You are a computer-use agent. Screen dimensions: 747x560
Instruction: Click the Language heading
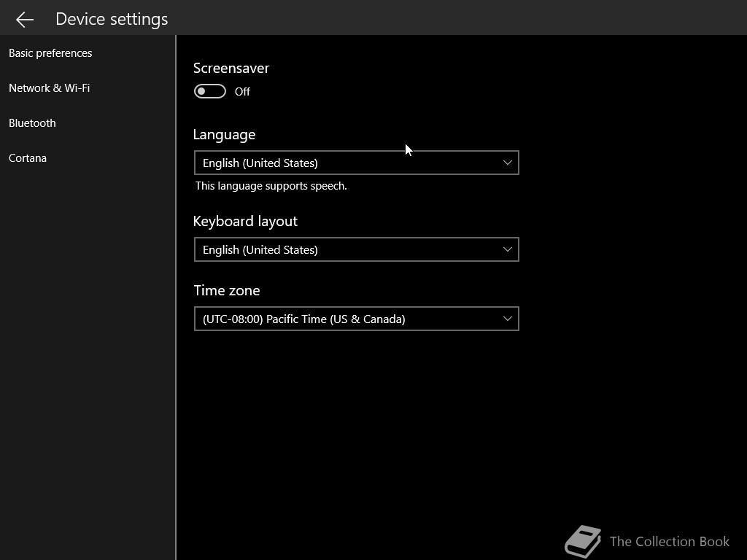225,135
